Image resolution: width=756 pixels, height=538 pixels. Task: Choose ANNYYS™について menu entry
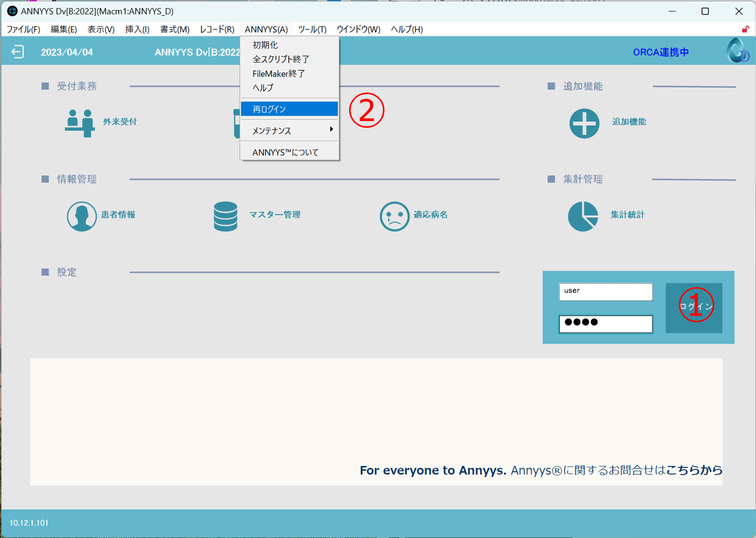[289, 152]
